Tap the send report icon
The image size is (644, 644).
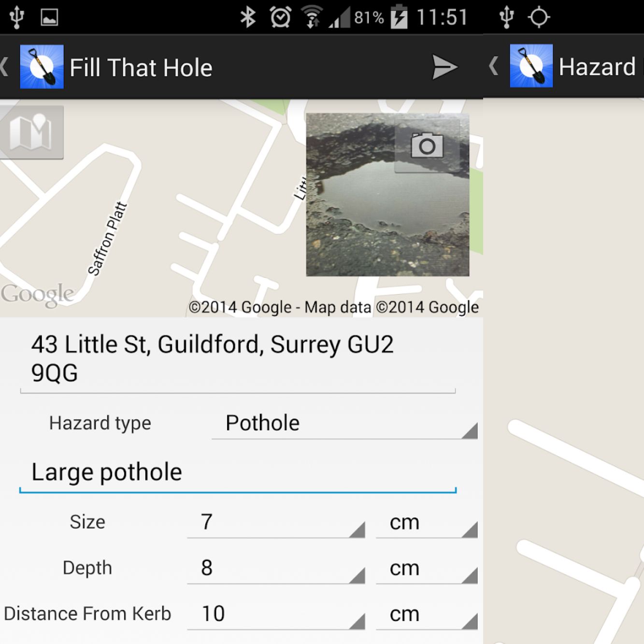pos(444,67)
